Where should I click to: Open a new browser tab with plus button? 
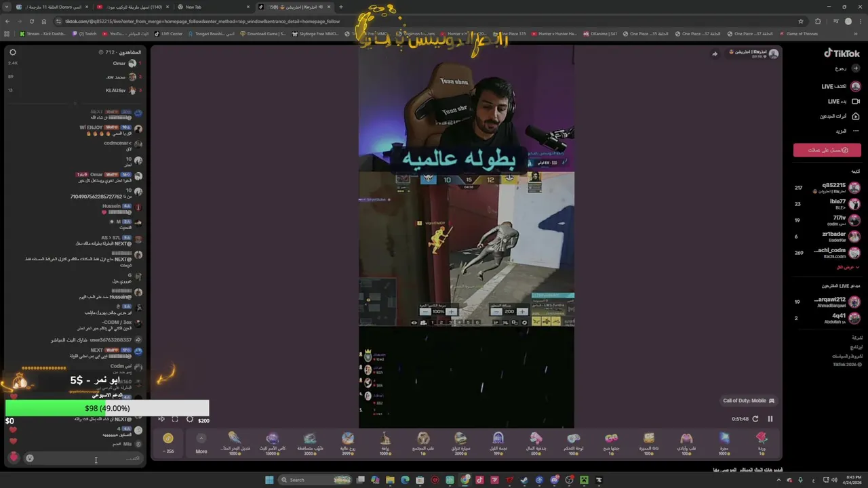(340, 7)
